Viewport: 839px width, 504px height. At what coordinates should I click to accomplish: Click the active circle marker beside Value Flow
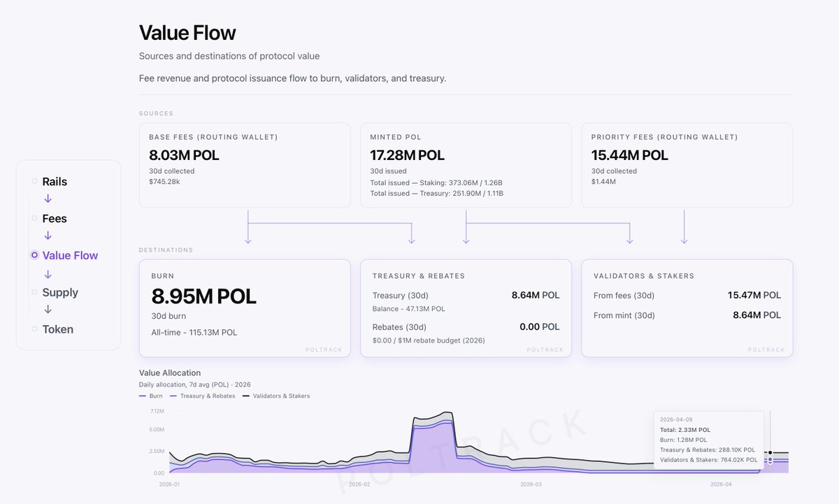click(x=34, y=256)
